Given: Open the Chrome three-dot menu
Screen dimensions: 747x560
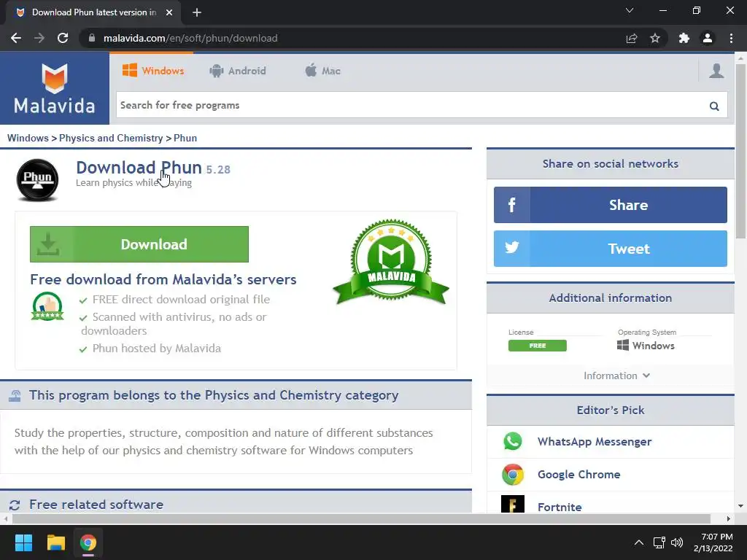Looking at the screenshot, I should pyautogui.click(x=731, y=38).
